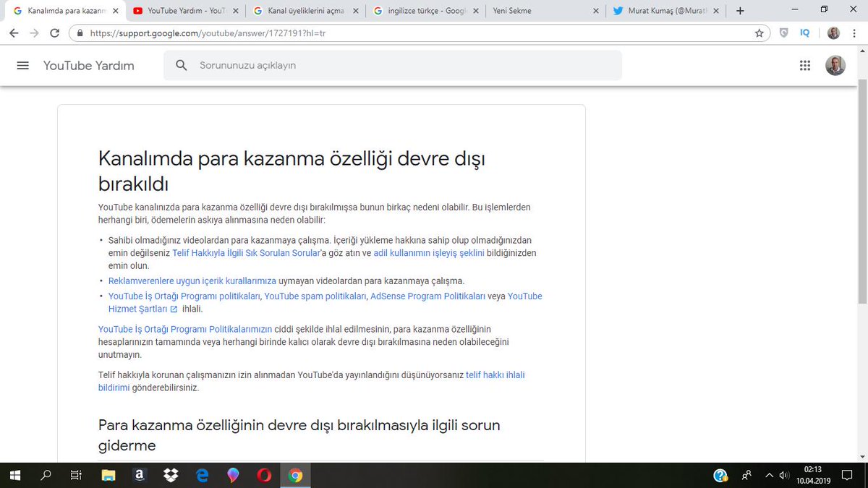The height and width of the screenshot is (488, 868).
Task: Go back with the browser back arrow
Action: (x=14, y=33)
